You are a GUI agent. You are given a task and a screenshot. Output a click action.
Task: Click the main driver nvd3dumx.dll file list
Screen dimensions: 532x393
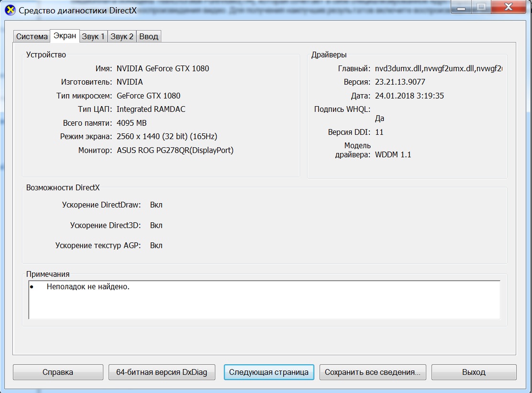coord(438,68)
